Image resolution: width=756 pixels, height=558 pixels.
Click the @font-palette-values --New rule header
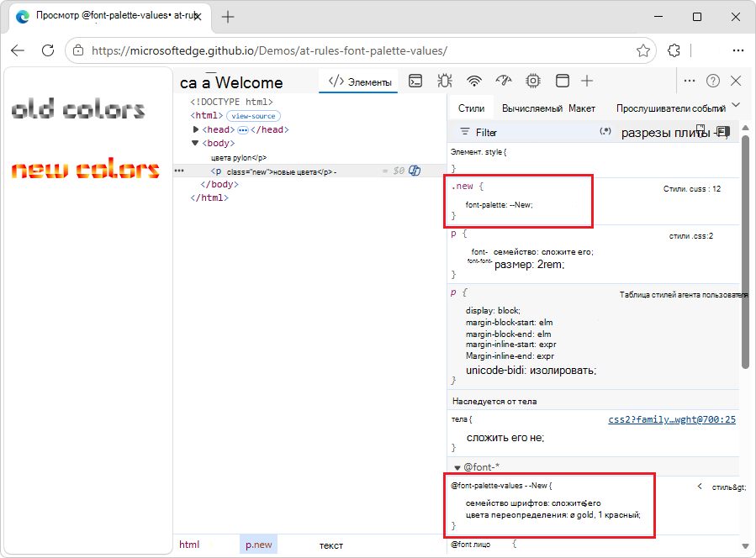[x=501, y=486]
